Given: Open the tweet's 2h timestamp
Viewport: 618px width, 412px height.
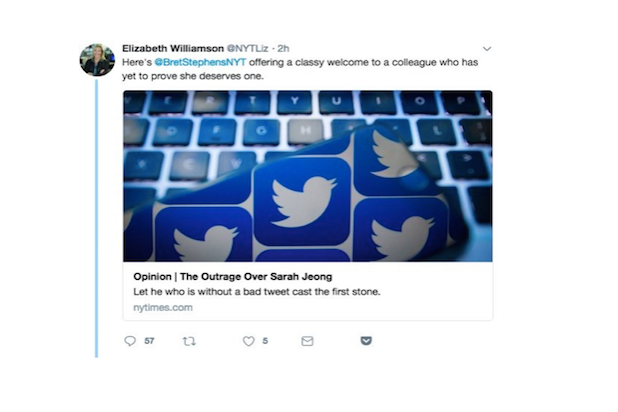Looking at the screenshot, I should point(283,48).
